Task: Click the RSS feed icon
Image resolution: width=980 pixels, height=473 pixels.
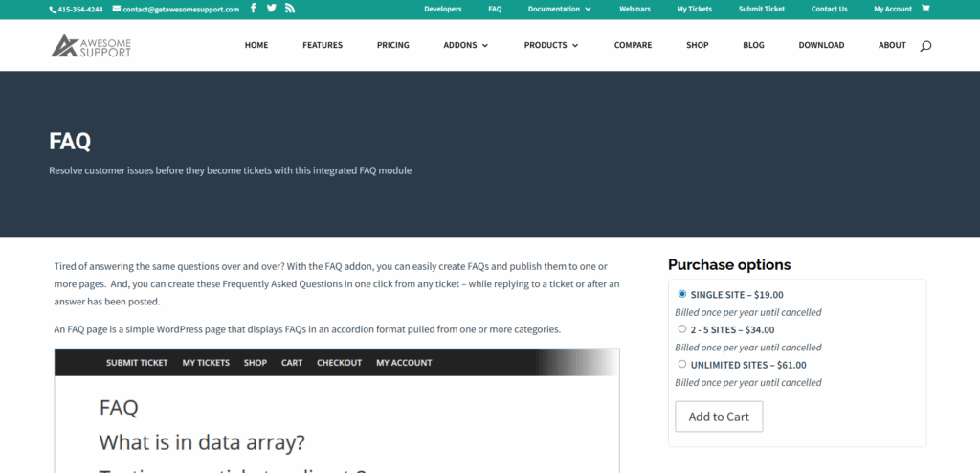Action: (290, 9)
